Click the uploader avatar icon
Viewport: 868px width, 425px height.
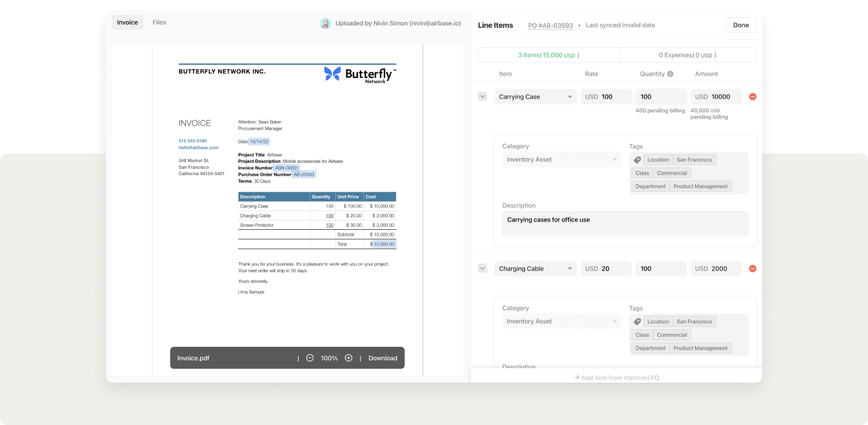click(325, 23)
